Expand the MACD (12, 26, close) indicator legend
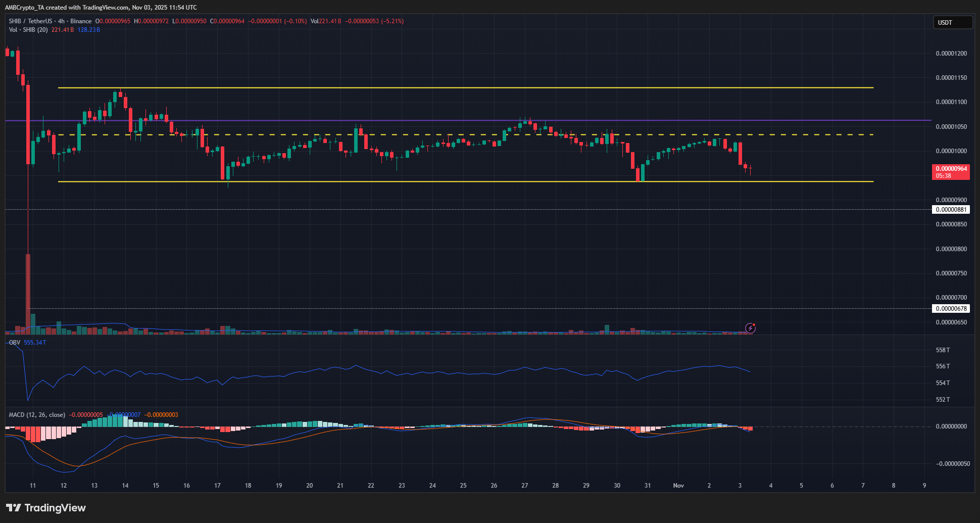Screen dimensions: 980x523 (x=36, y=414)
